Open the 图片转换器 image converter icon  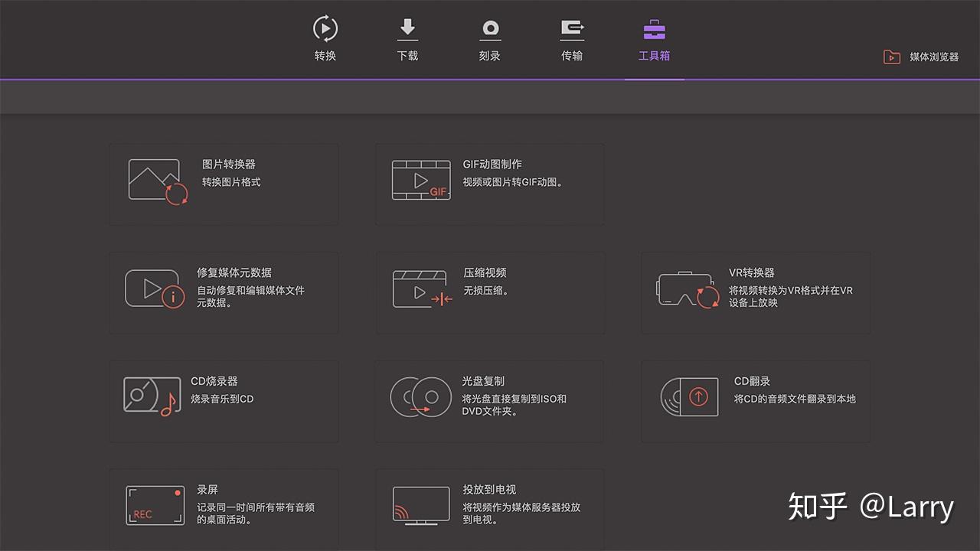coord(158,182)
